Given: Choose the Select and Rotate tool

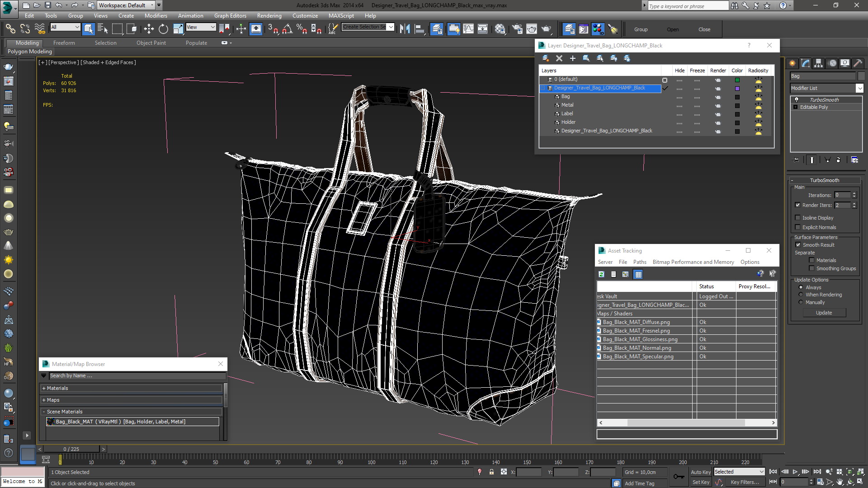Looking at the screenshot, I should click(163, 29).
